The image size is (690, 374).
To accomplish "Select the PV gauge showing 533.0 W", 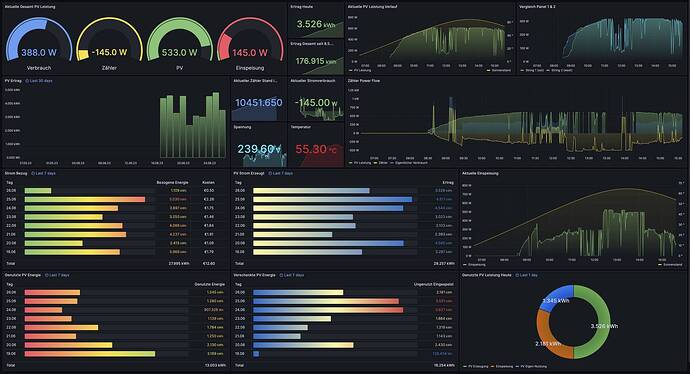I will (180, 43).
